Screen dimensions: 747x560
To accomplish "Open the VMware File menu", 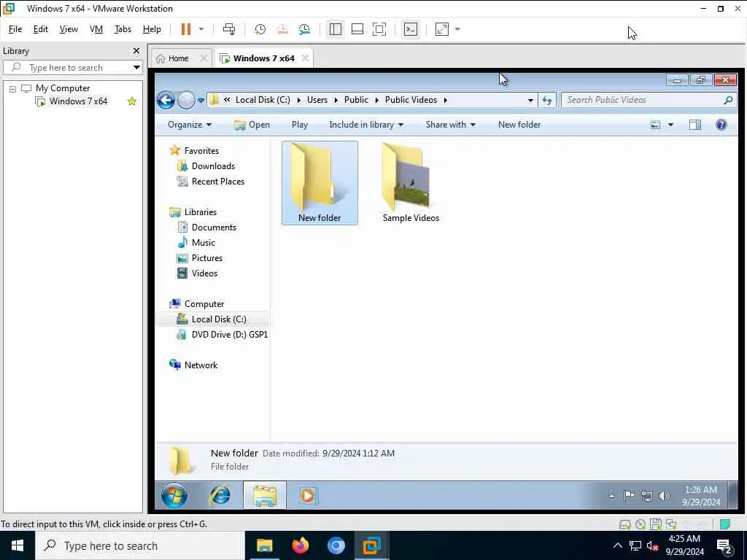I will pyautogui.click(x=15, y=29).
